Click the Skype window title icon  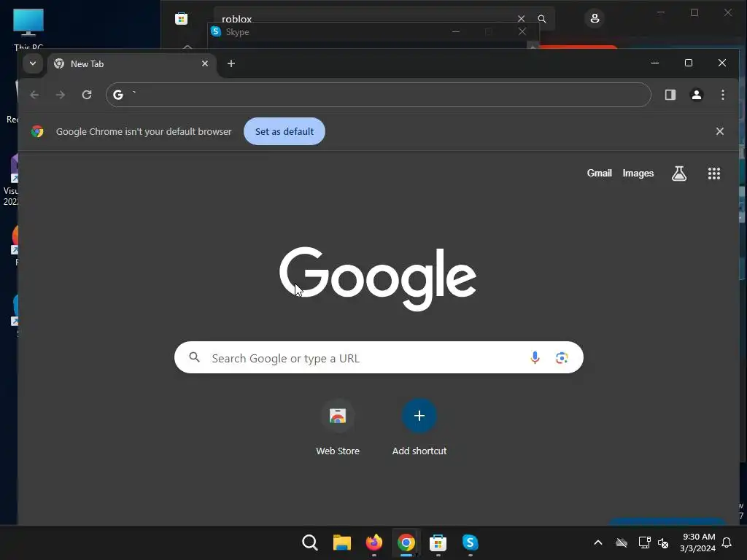(x=216, y=31)
